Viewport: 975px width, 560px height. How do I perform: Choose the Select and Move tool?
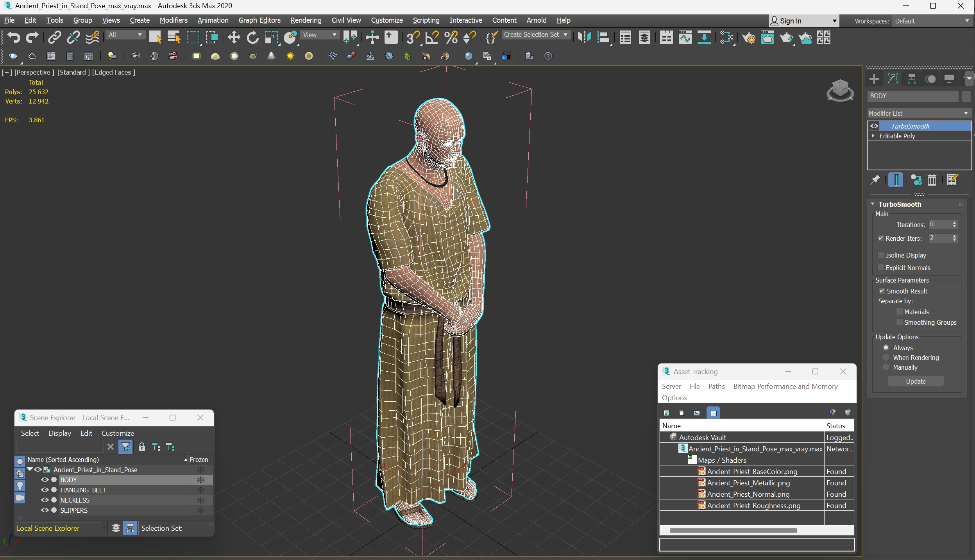coord(234,38)
